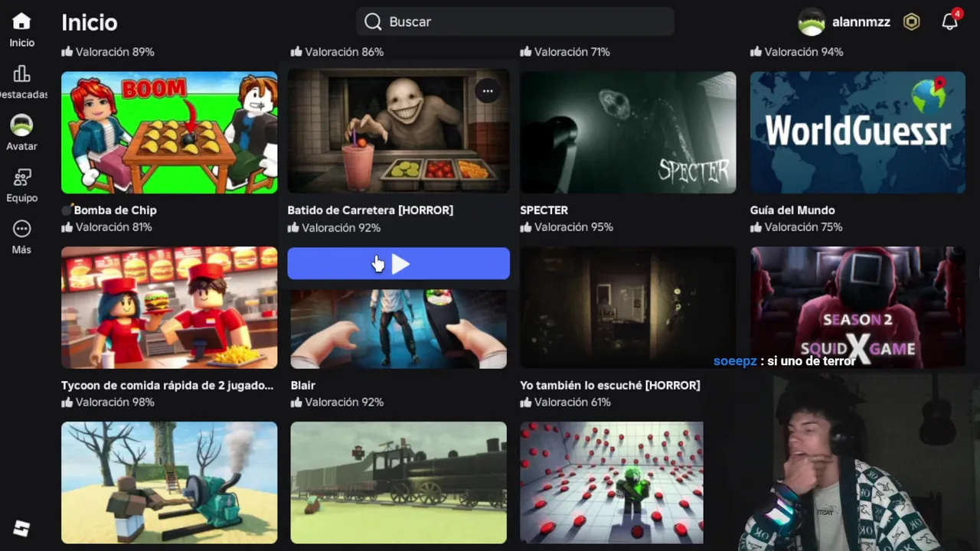Click the Roblox logo at sidebar bottom
Viewport: 980px width, 551px height.
[x=21, y=528]
